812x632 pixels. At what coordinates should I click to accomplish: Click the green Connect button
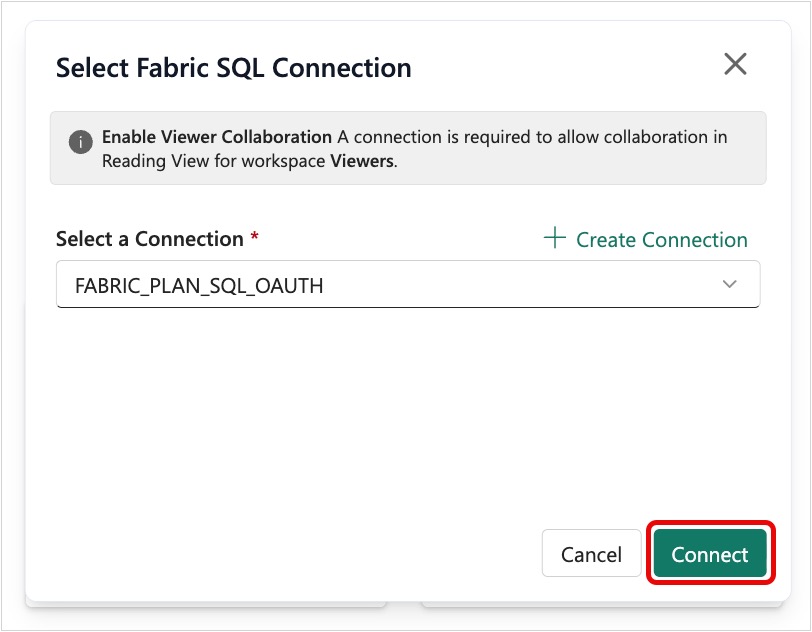pos(710,553)
